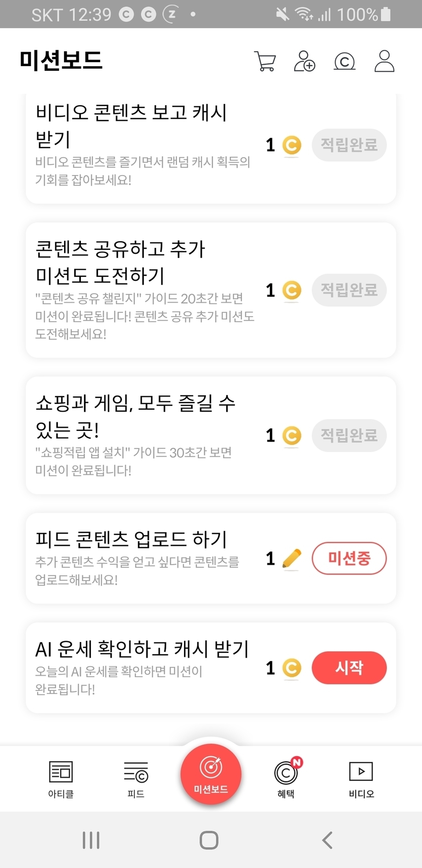Tap 적립완료 on 비디오 콘텐츠 mission
This screenshot has width=422, height=868.
[349, 145]
